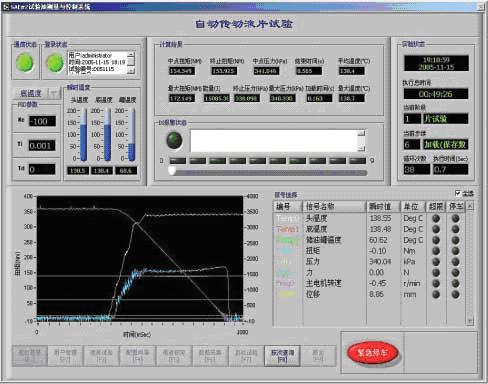The width and height of the screenshot is (488, 384).
Task: Click the cycle count field showing 38
Action: coord(417,169)
